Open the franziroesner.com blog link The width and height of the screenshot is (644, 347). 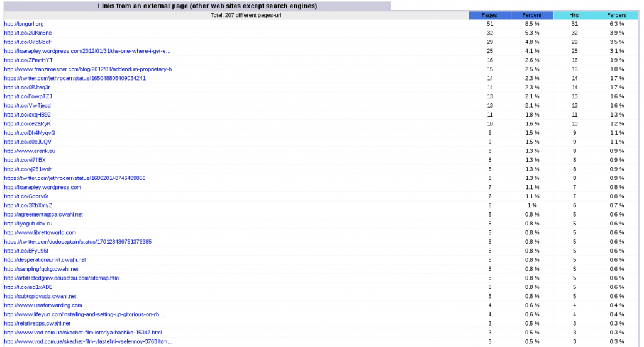tap(91, 69)
